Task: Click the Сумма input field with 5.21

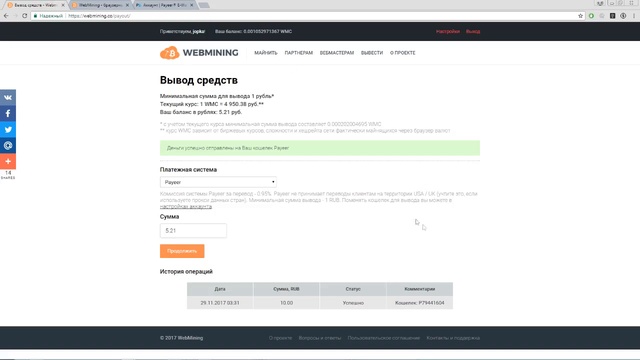Action: coord(193,231)
